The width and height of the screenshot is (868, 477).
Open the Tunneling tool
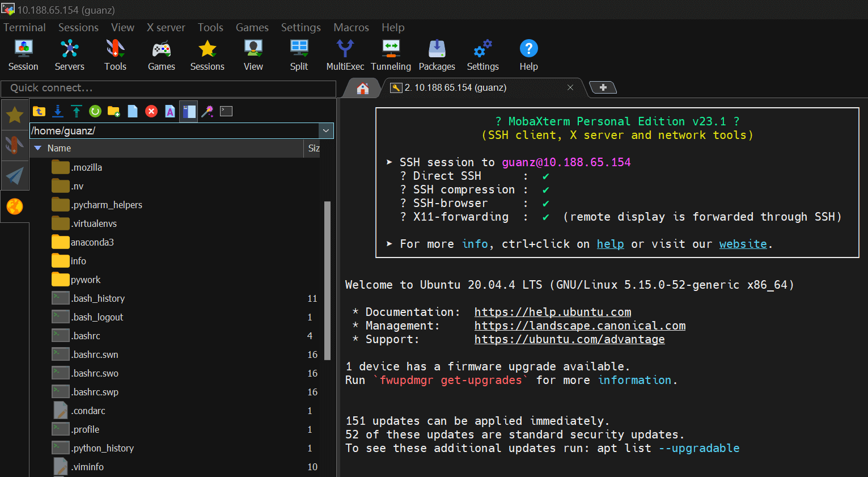[391, 55]
